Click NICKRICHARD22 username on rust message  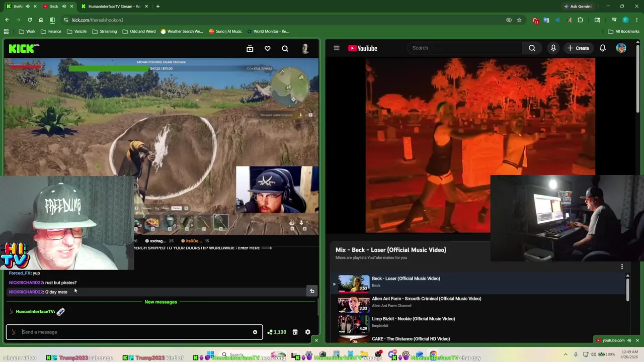pyautogui.click(x=26, y=283)
